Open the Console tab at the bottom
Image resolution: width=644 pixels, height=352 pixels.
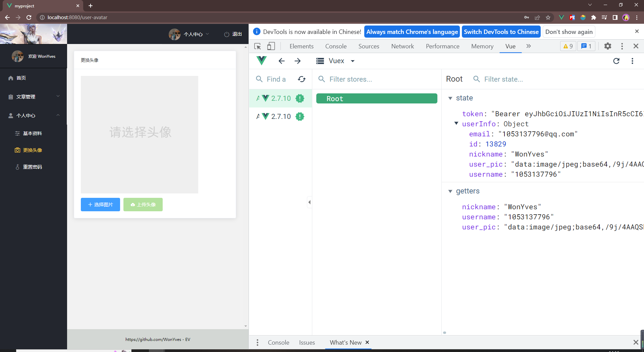click(278, 342)
